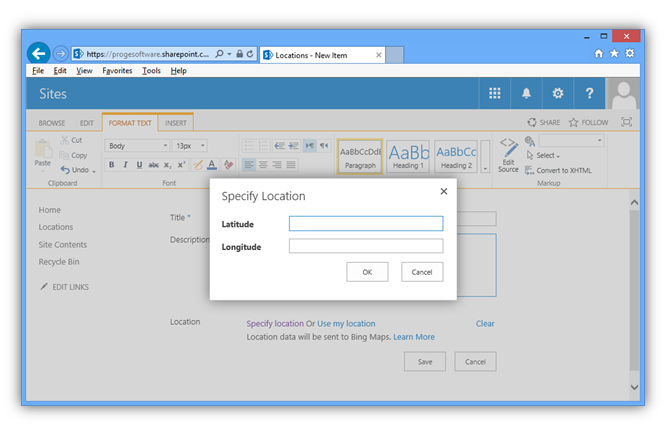This screenshot has width=665, height=429.
Task: Expand the Body font name dropdown
Action: [x=165, y=145]
